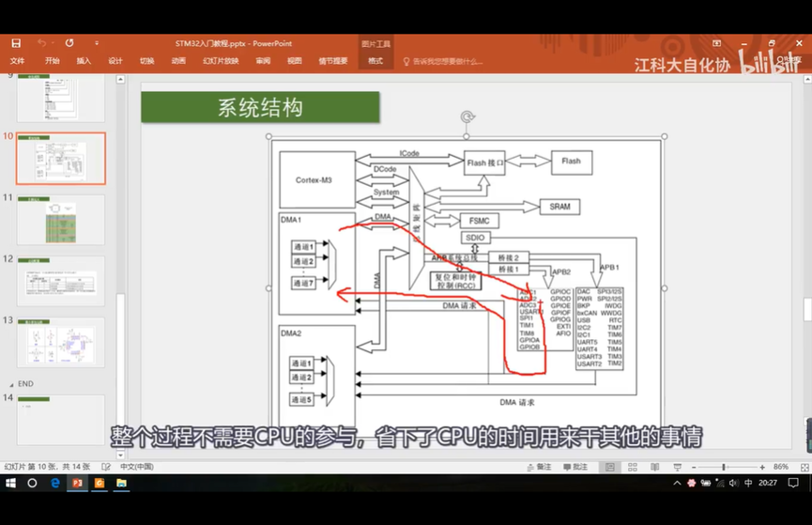Open the 格式 (Format) picture tools tab

[375, 61]
